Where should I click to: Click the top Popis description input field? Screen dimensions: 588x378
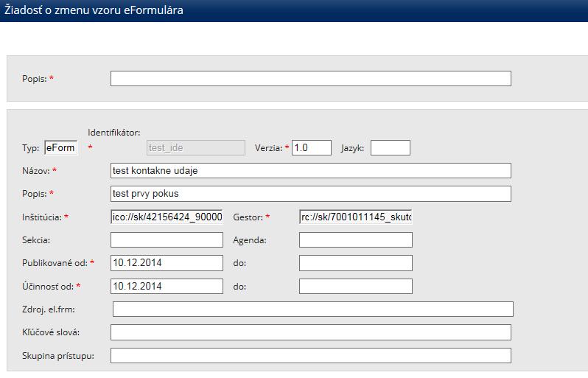310,78
